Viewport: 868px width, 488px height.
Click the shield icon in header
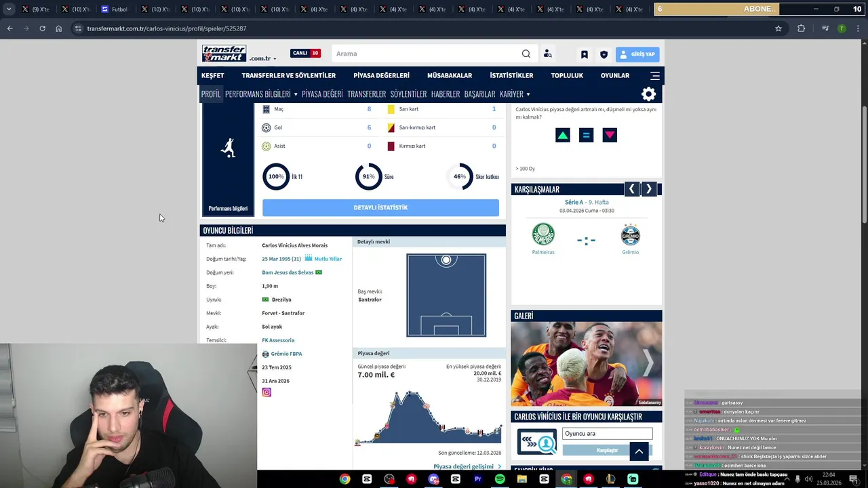click(x=604, y=54)
